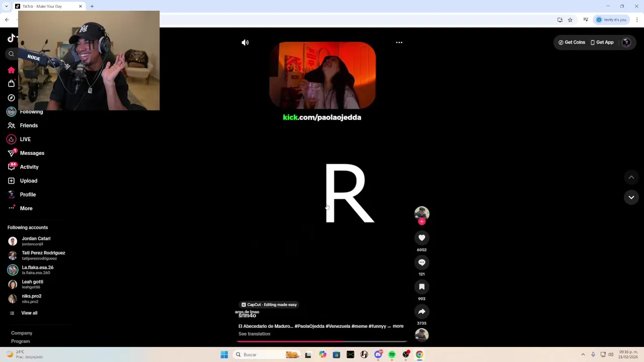Open Messages in the sidebar
644x362 pixels.
pos(26,153)
